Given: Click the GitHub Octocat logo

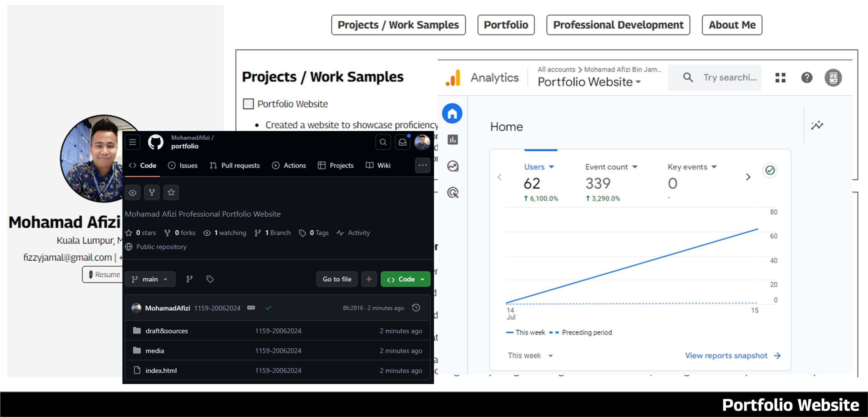Looking at the screenshot, I should (x=156, y=142).
